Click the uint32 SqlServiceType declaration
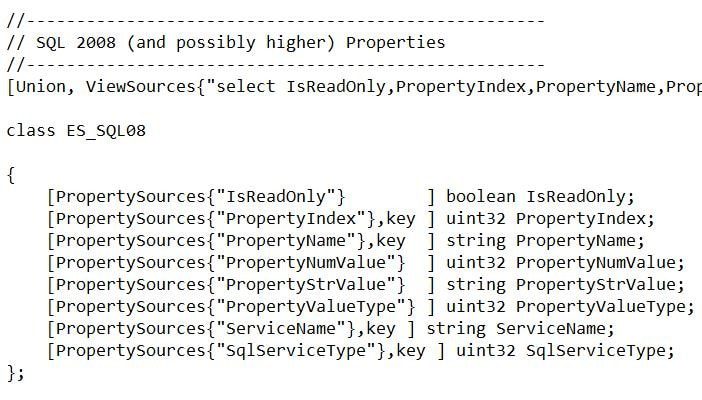 pos(565,350)
